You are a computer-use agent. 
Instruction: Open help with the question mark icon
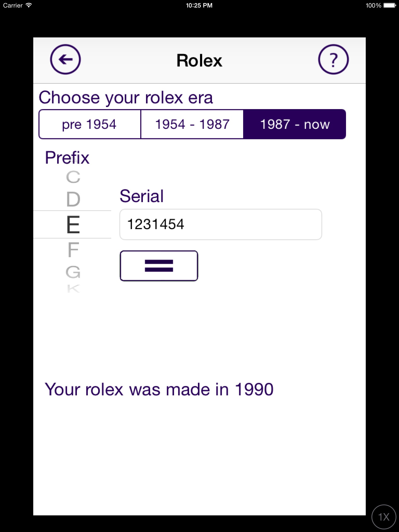[x=333, y=59]
